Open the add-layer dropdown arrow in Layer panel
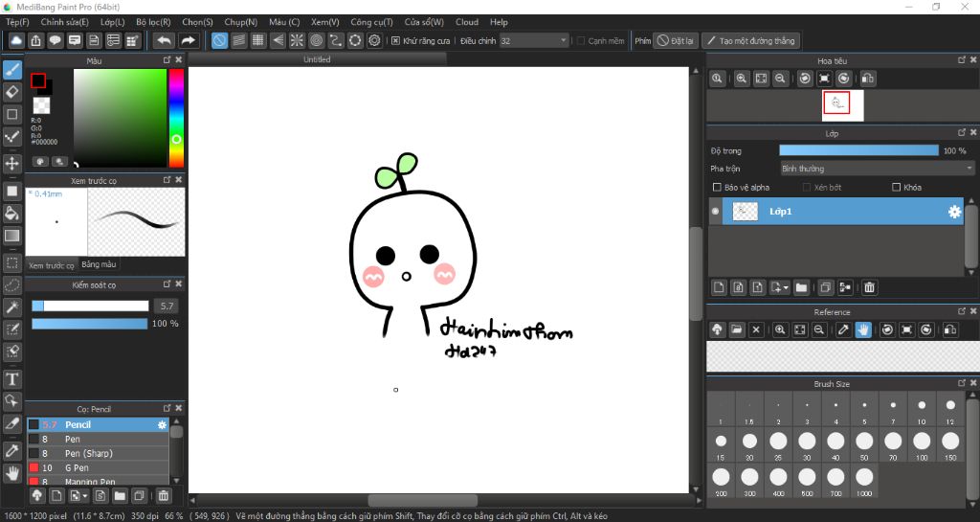 click(786, 287)
